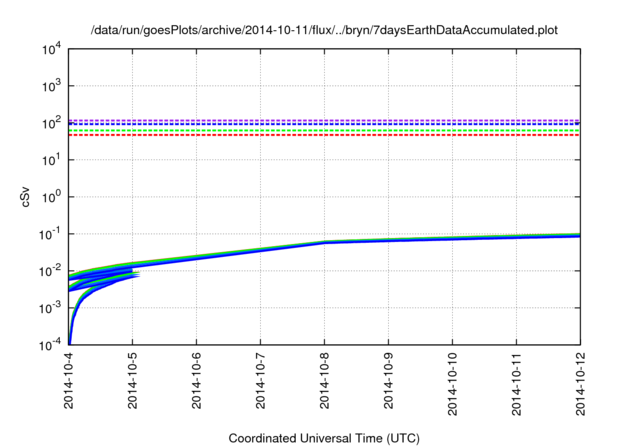
Task: Click x-axis date 2014-10-4
Action: (69, 380)
